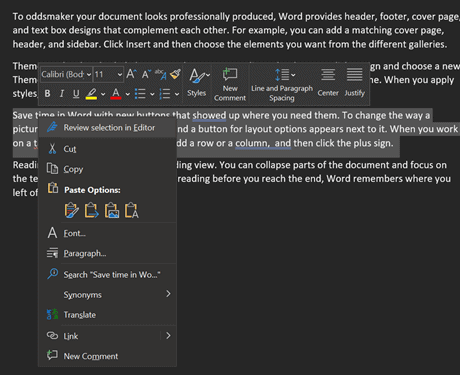Click the underlined word "showed"
Viewport: 460px width, 375px height.
pos(209,115)
